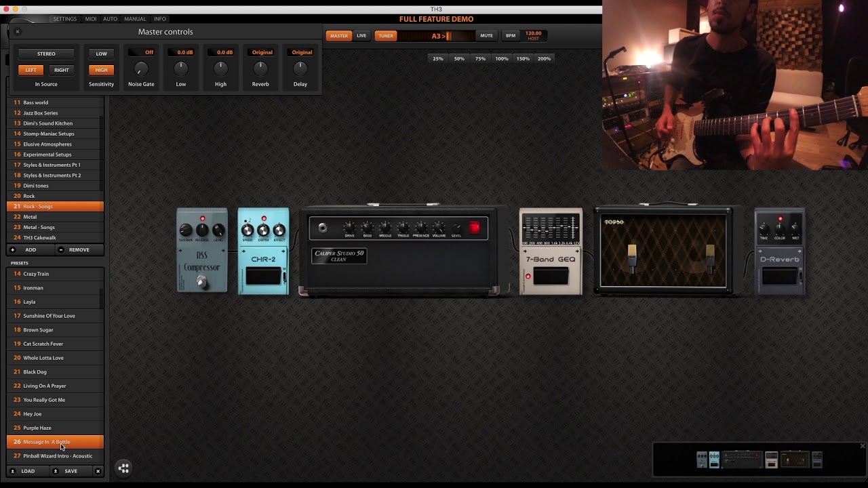This screenshot has height=488, width=868.
Task: Click the Noise Gate 'Off' value field
Action: point(141,52)
